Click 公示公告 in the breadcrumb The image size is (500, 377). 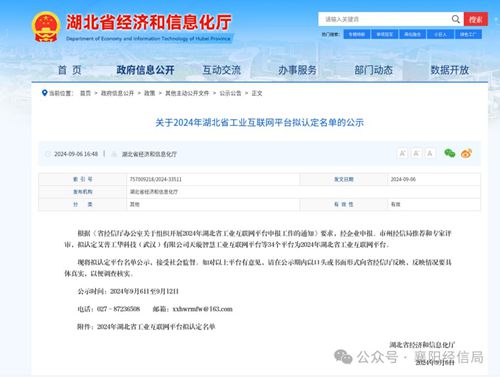(230, 93)
